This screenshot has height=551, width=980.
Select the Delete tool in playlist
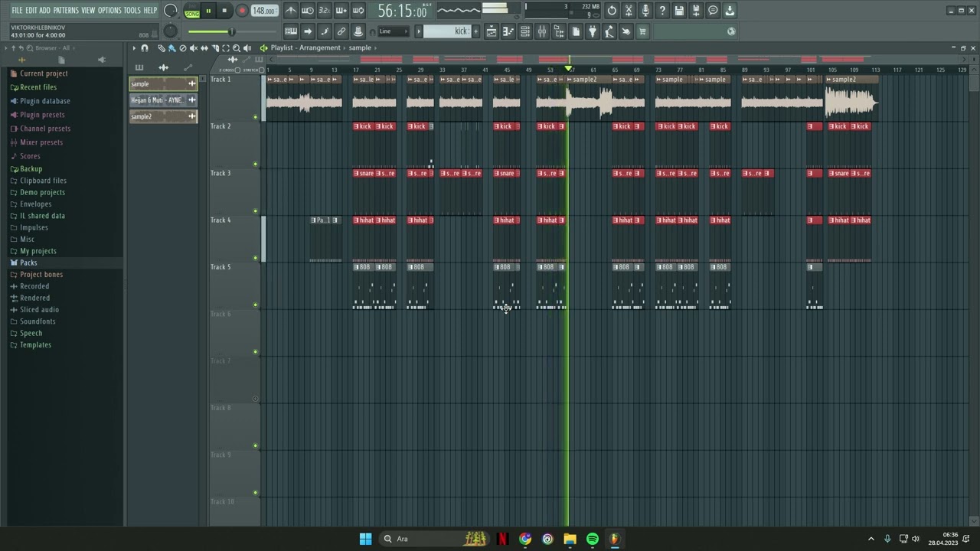point(183,48)
